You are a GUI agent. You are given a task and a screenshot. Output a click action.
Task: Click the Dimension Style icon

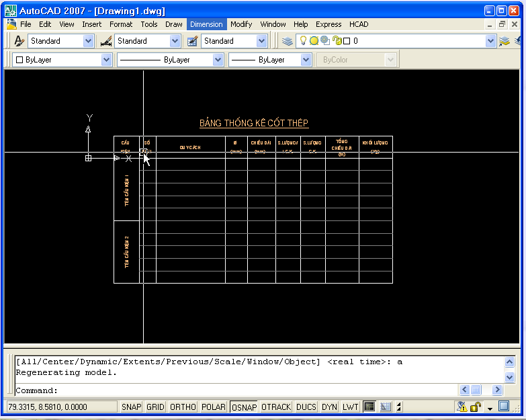pos(106,41)
